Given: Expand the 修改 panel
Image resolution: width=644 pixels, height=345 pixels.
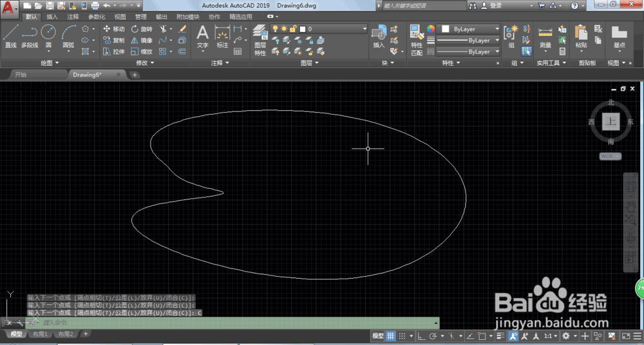Looking at the screenshot, I should (145, 63).
